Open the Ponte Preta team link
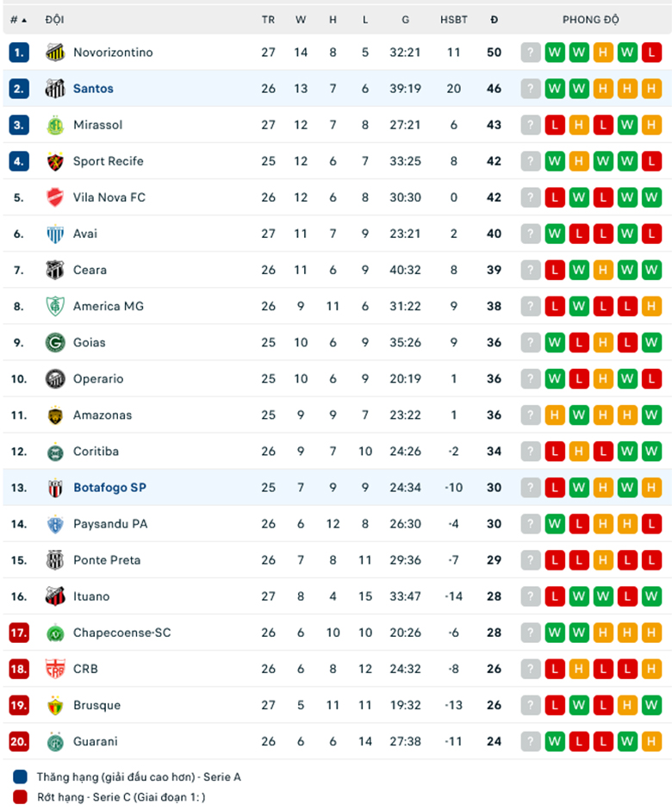This screenshot has width=672, height=811. pyautogui.click(x=107, y=560)
